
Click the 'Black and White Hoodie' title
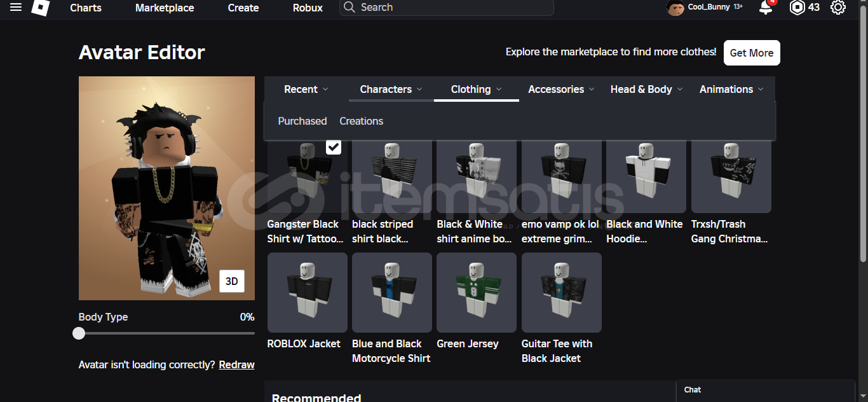tap(644, 232)
